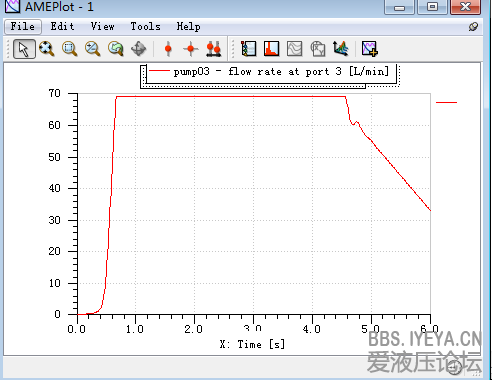Image resolution: width=492 pixels, height=380 pixels.
Task: Click the pin icon in menu bar
Action: pos(473,27)
